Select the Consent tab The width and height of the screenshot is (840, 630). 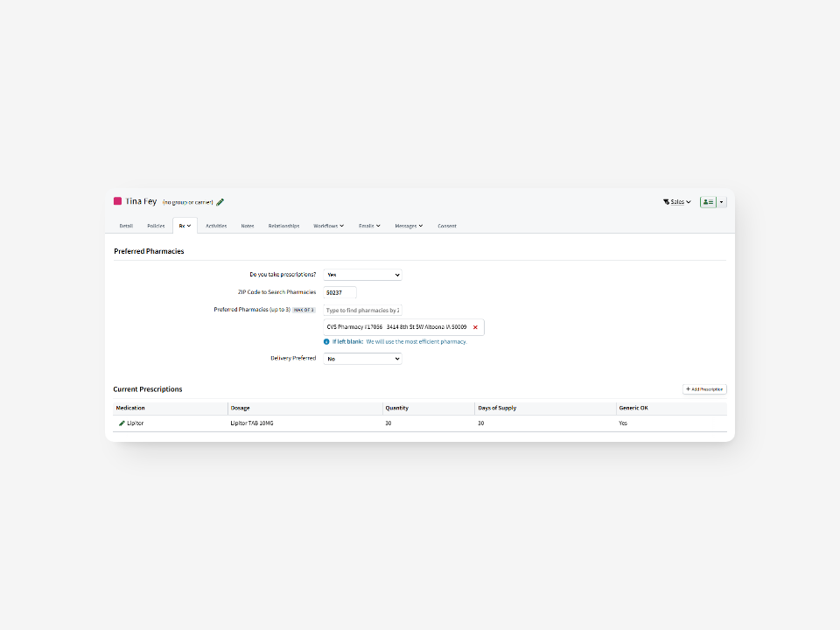[447, 226]
